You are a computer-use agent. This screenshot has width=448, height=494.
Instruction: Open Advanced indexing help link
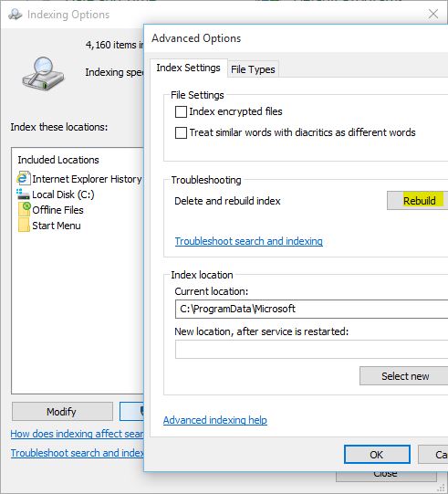(215, 420)
